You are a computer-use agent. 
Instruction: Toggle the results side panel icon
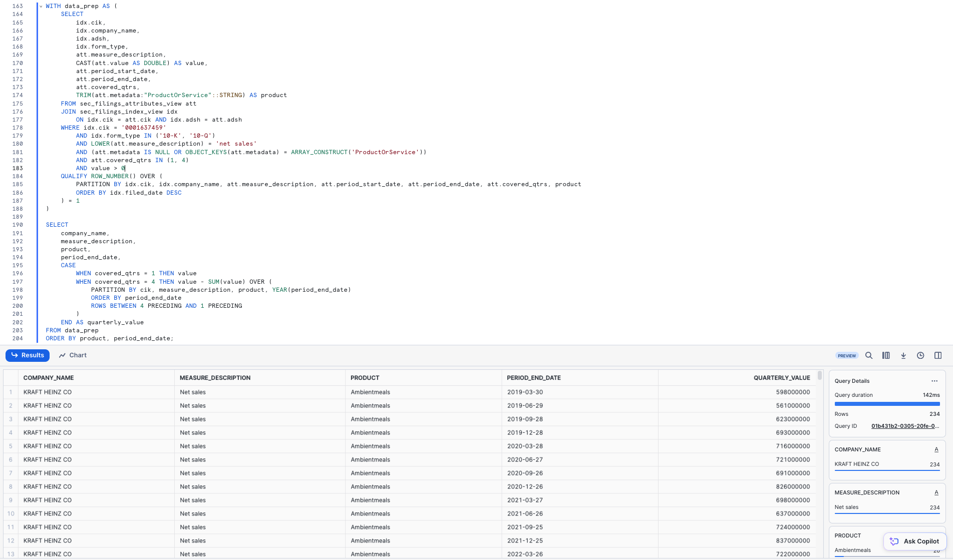tap(938, 355)
